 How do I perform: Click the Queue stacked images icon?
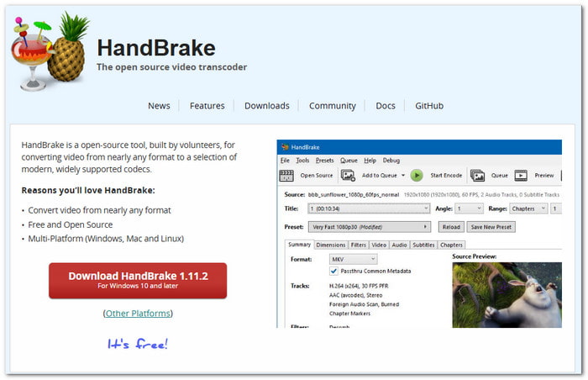click(477, 176)
